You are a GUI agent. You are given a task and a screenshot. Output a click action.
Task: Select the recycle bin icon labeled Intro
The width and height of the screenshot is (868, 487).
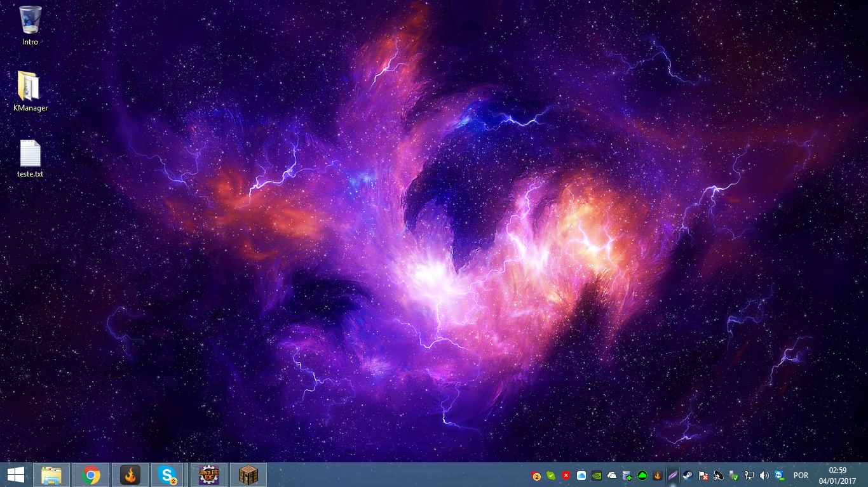[x=30, y=25]
